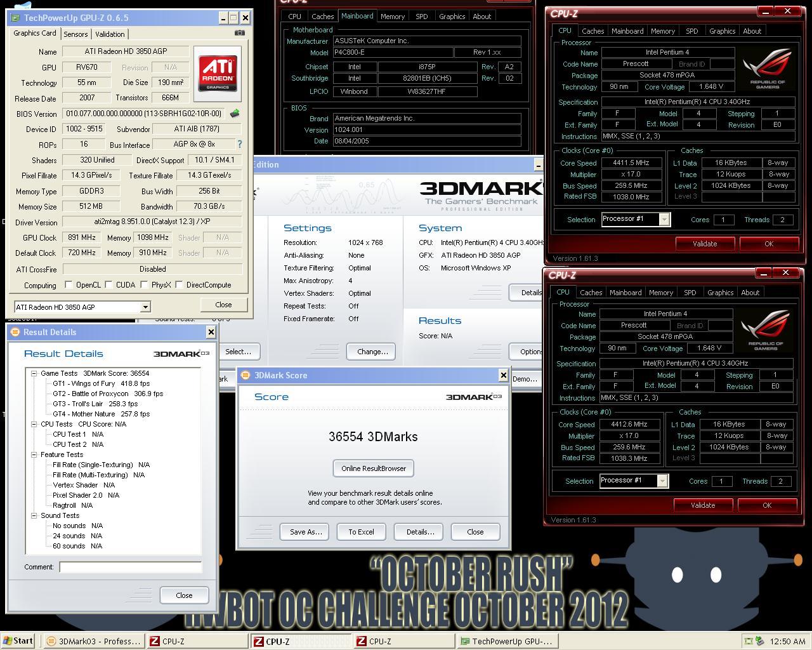Click the bus interface question mark help icon
Viewport: 812px width, 650px height.
pos(239,145)
